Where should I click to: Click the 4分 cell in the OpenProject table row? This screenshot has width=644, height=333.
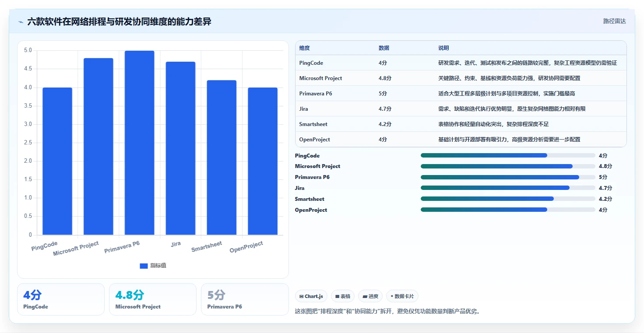pyautogui.click(x=383, y=140)
